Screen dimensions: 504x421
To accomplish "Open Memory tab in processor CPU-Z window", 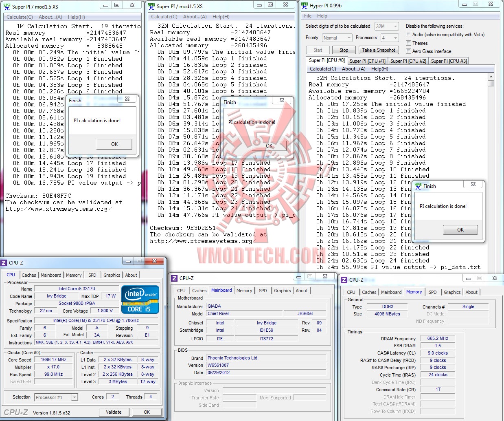I will [74, 275].
